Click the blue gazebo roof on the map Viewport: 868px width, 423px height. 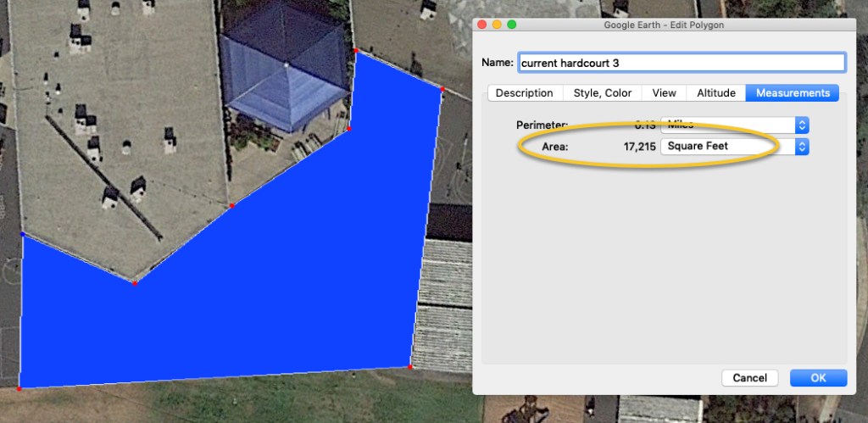[x=286, y=72]
